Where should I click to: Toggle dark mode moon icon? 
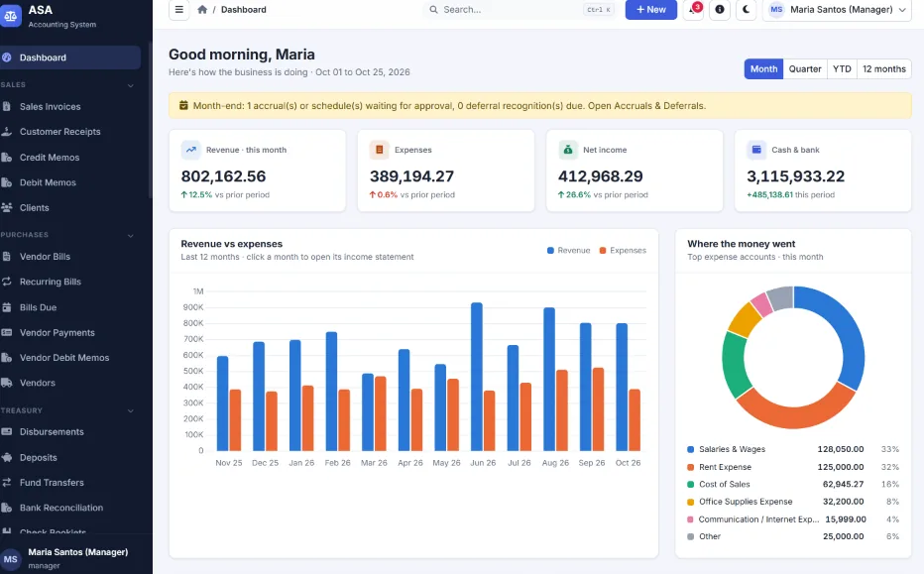746,10
